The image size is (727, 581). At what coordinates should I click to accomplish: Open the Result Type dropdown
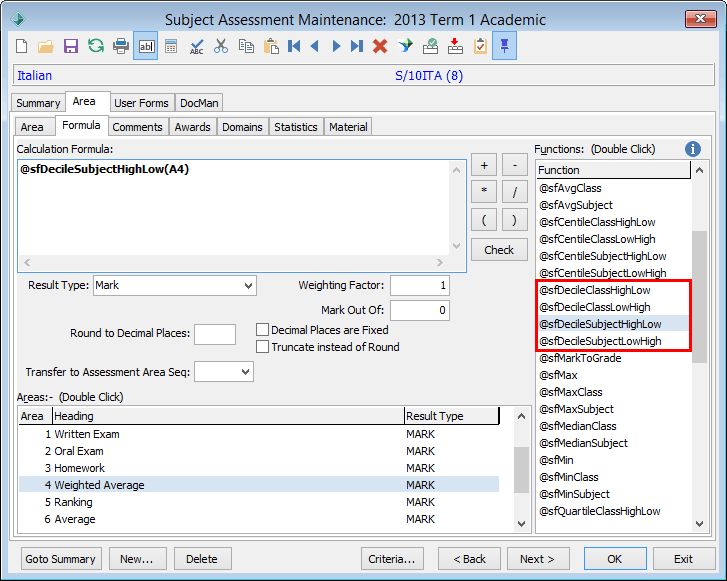249,286
